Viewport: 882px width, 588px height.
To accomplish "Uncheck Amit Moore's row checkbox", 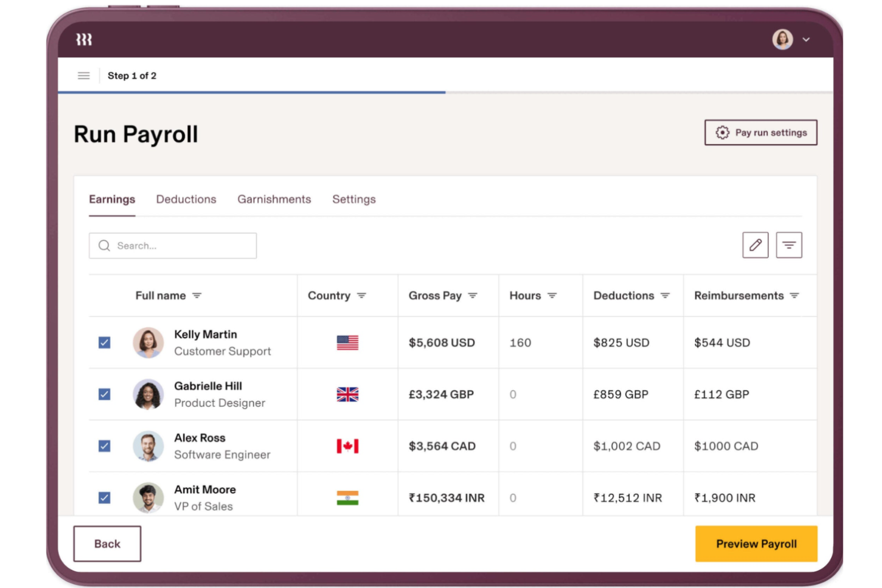I will 105,498.
